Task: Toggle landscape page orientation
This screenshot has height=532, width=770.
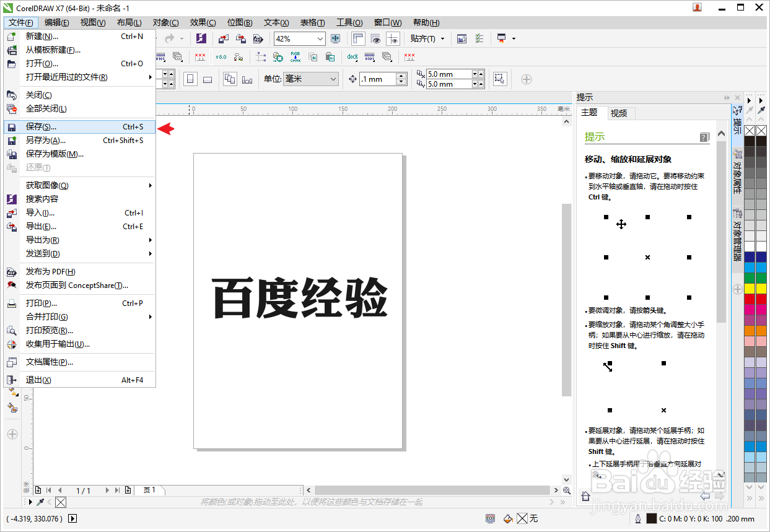Action: tap(208, 79)
